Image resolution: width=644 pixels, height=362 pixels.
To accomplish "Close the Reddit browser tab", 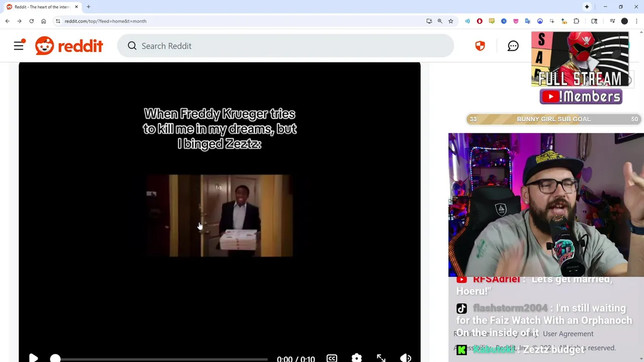I will [x=76, y=7].
